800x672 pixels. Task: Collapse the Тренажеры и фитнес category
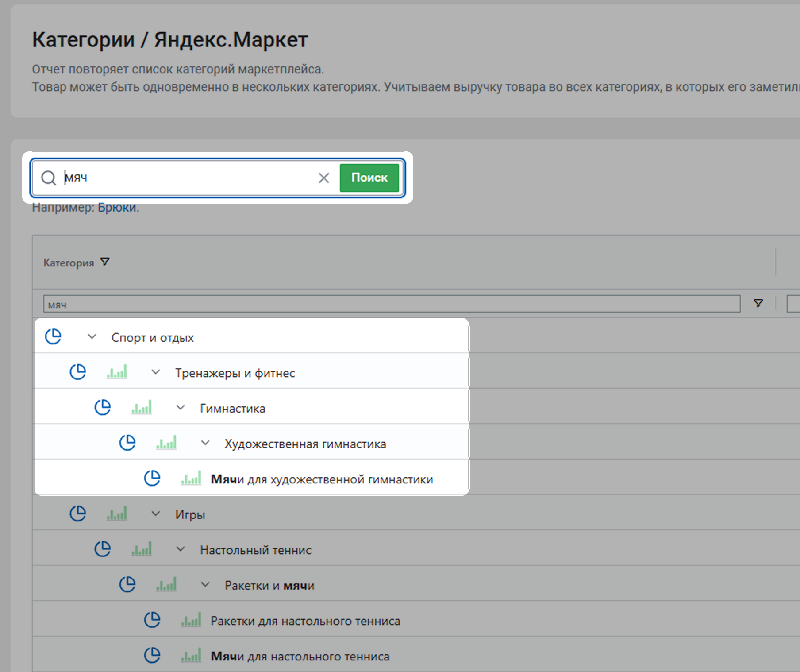pyautogui.click(x=156, y=372)
